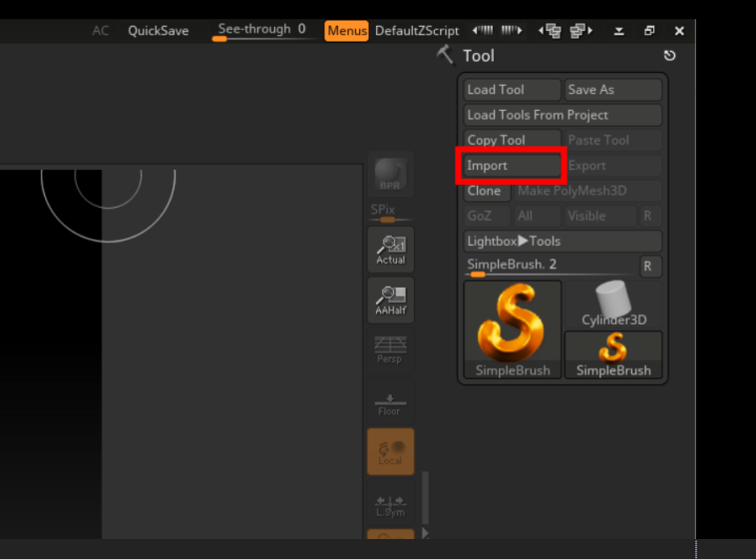Click the QuickSave button

click(x=159, y=31)
